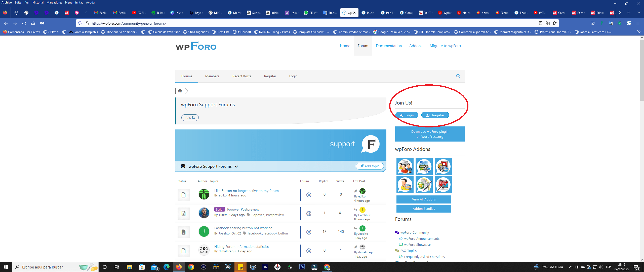
Task: Bookmark this page with the star icon
Action: point(555,23)
